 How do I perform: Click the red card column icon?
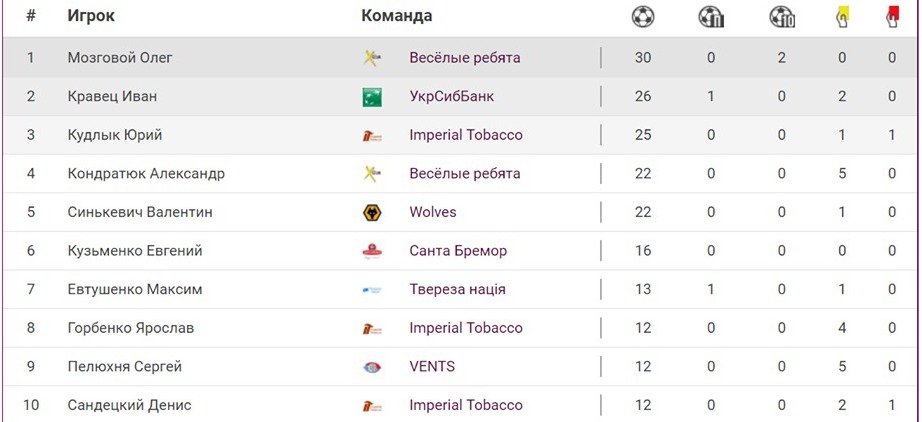click(892, 16)
